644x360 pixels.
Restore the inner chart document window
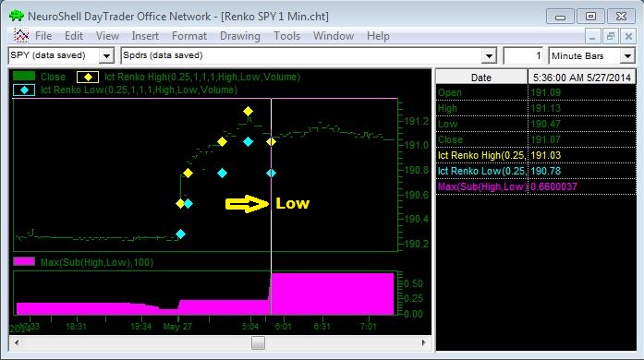coord(611,37)
